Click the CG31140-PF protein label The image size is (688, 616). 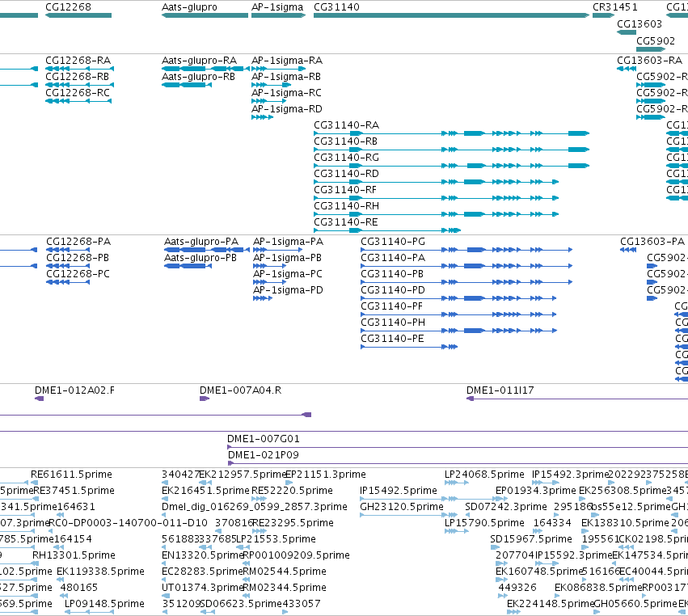(x=391, y=306)
